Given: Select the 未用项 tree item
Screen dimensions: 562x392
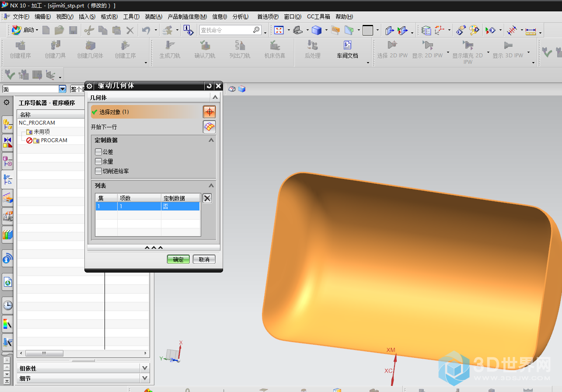Looking at the screenshot, I should [x=42, y=132].
